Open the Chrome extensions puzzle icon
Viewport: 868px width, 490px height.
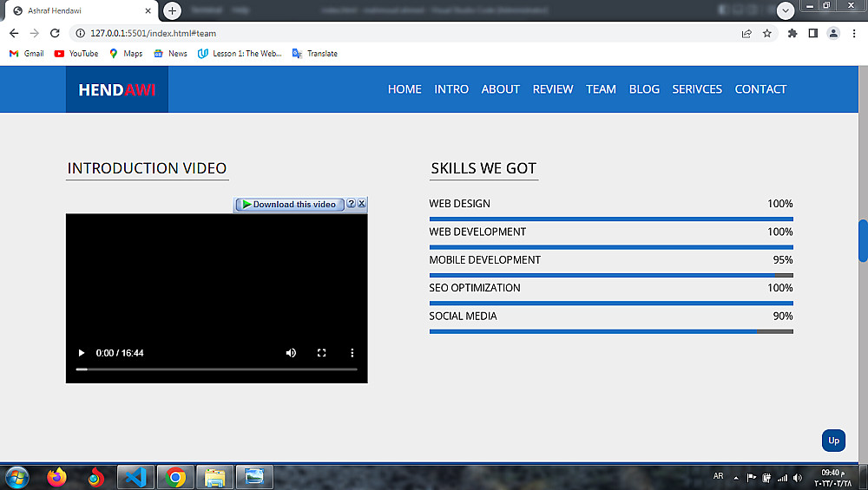(792, 33)
